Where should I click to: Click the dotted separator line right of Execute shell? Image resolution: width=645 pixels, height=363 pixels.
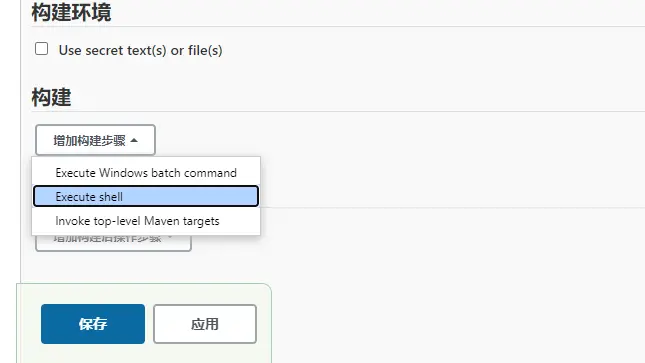click(452, 208)
